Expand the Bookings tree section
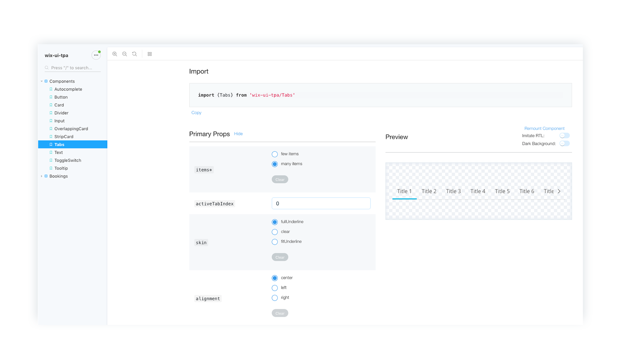The width and height of the screenshot is (620, 364). click(x=42, y=176)
